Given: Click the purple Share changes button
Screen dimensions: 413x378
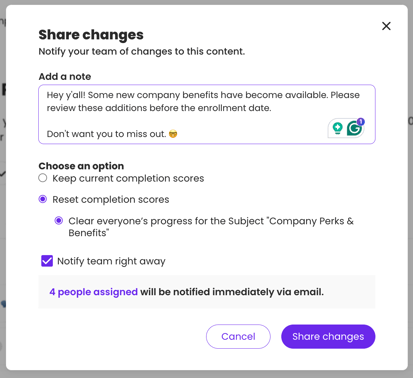Looking at the screenshot, I should point(328,337).
